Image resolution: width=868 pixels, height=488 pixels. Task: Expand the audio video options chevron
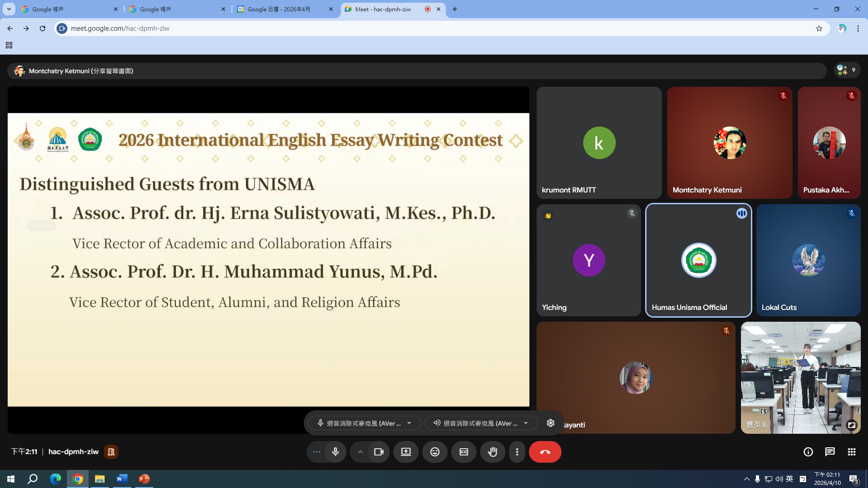coord(360,452)
